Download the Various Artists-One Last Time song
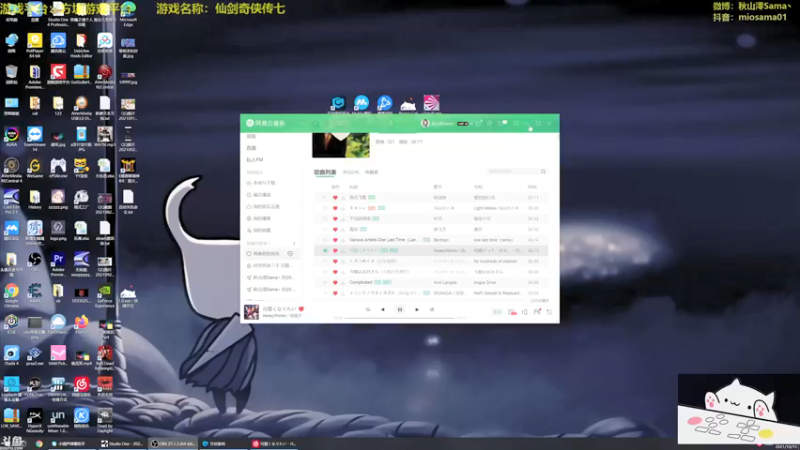Image resolution: width=800 pixels, height=450 pixels. 343,240
